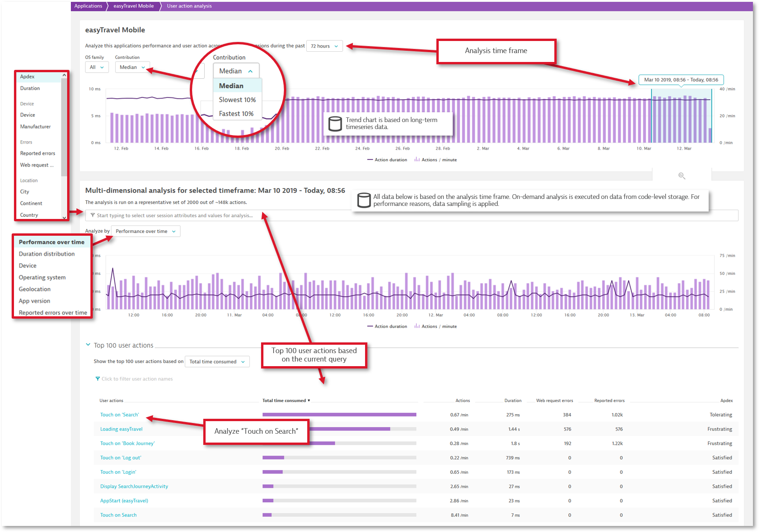This screenshot has width=759, height=532.
Task: Click the Touch on 'Search' time consumed bar
Action: tap(339, 415)
